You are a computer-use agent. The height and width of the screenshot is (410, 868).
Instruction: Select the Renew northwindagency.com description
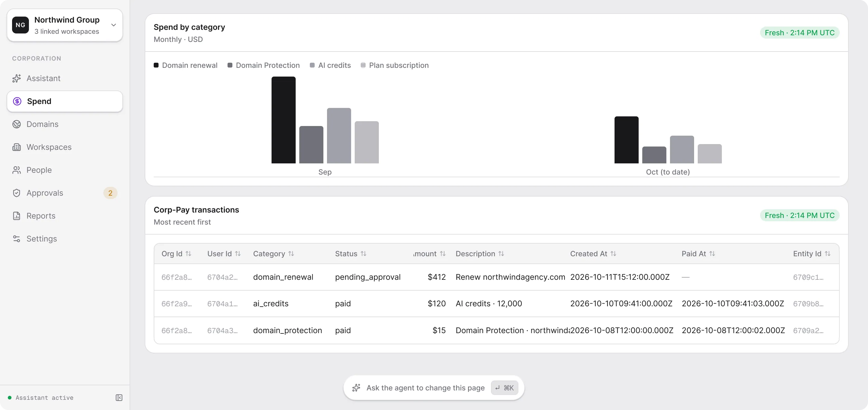click(510, 277)
